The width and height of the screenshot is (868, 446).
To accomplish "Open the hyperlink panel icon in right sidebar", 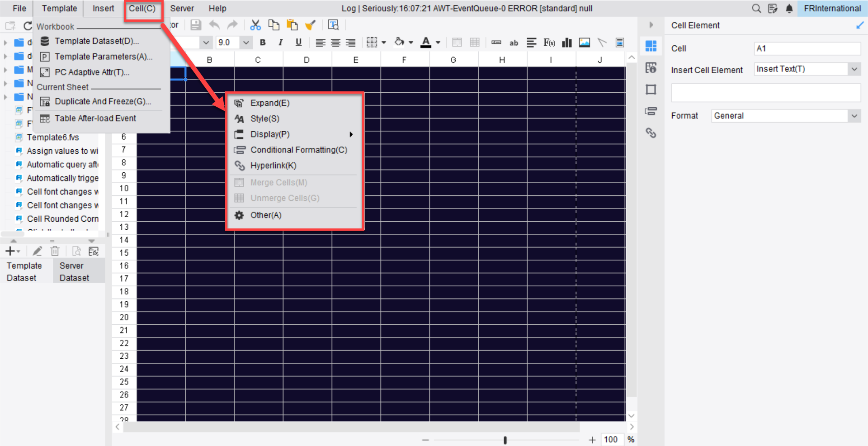I will (x=651, y=133).
